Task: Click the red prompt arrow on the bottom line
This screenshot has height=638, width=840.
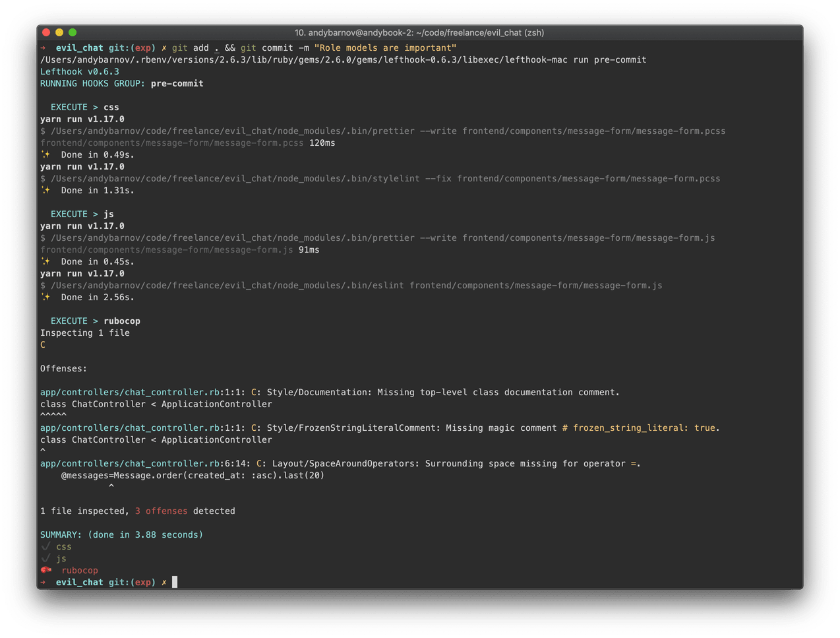Action: coord(43,582)
